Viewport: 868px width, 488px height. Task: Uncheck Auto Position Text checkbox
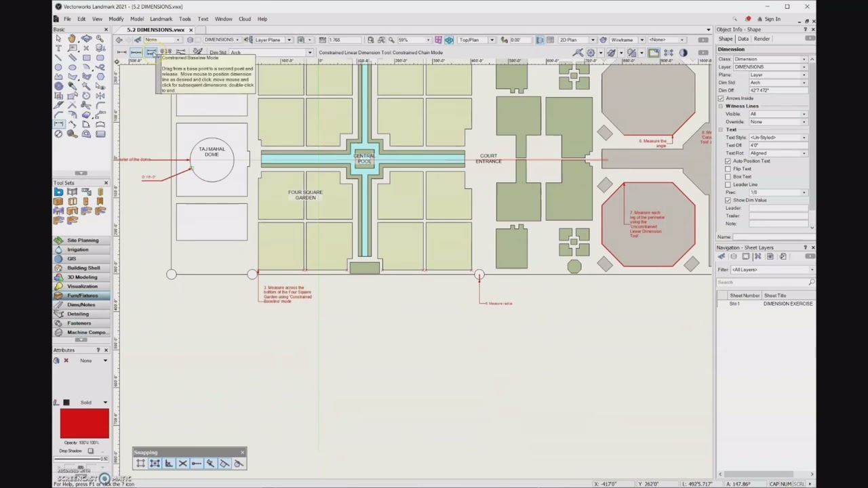coord(728,161)
